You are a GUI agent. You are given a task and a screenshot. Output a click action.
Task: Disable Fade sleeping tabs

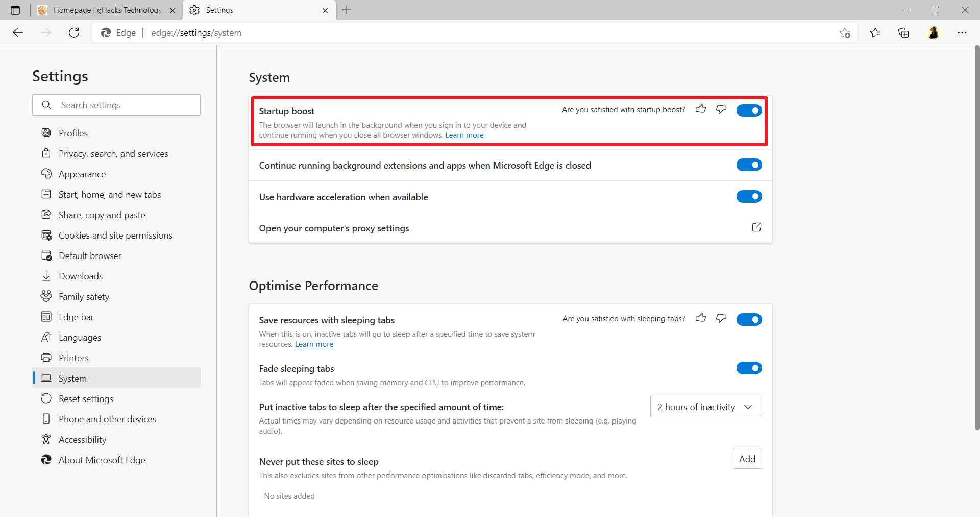tap(749, 368)
